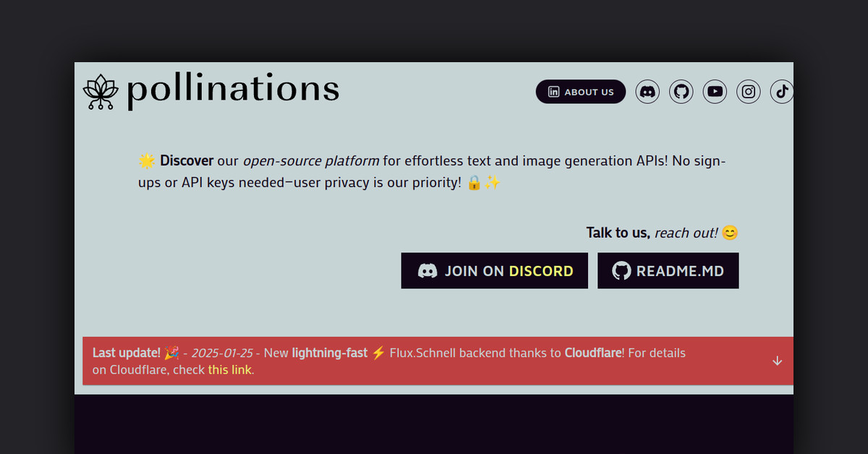Select the pollinations wordmark in the header
868x454 pixels.
click(x=232, y=90)
